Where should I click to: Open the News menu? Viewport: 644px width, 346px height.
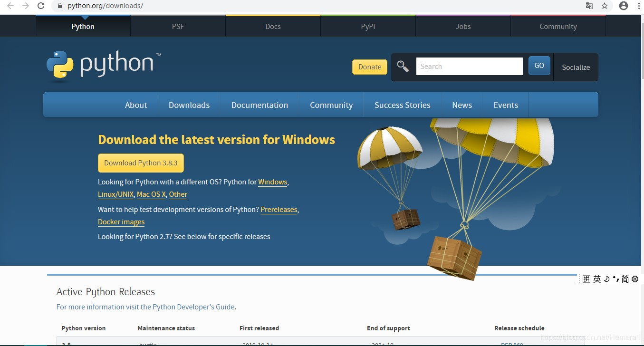(x=462, y=105)
